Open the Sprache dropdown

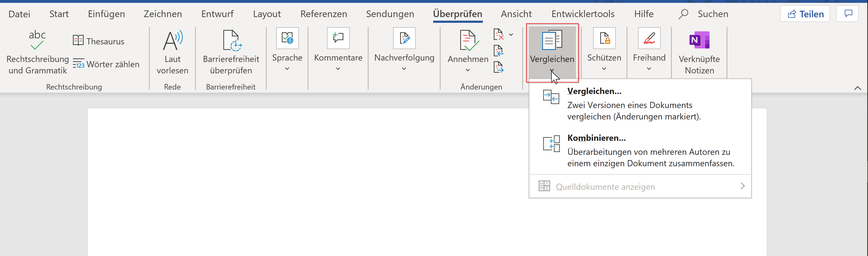287,68
